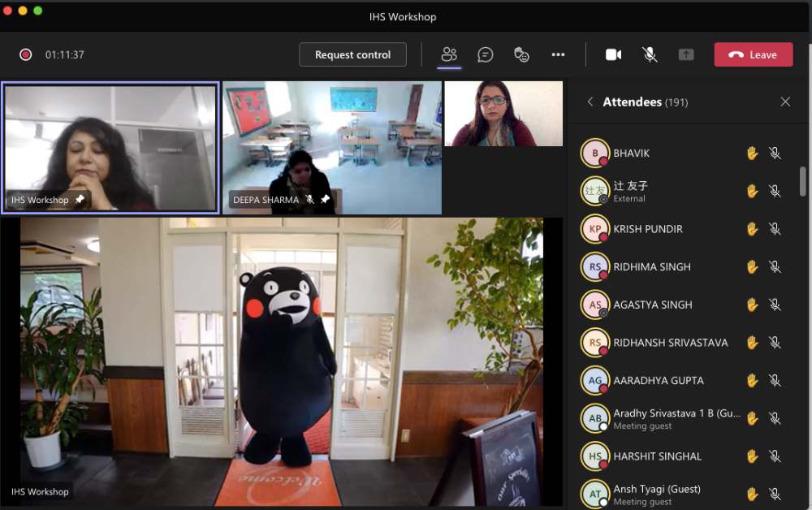Select BHAVIK's avatar in attendee list

[x=595, y=153]
